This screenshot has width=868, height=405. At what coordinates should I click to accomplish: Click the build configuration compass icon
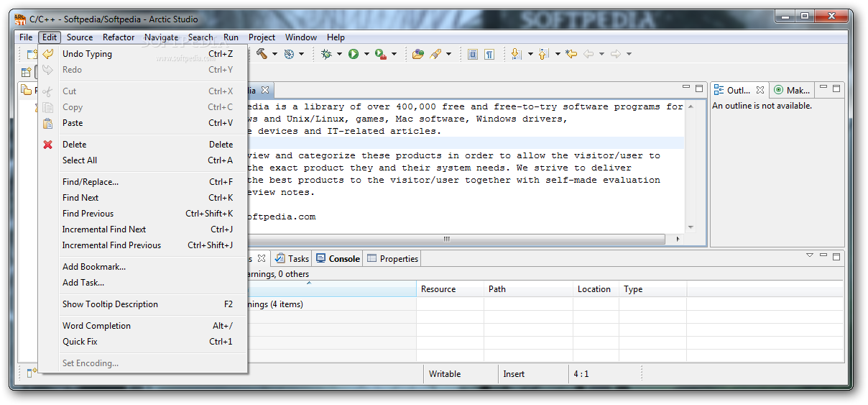[289, 54]
